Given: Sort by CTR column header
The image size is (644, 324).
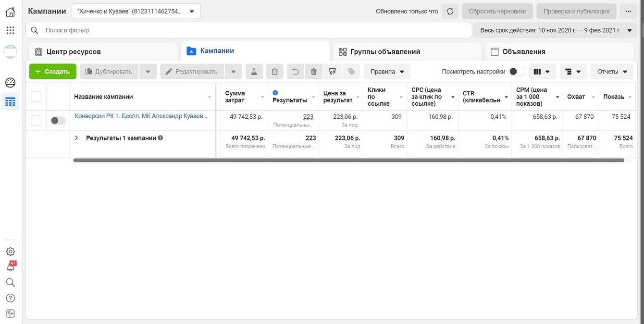Looking at the screenshot, I should tap(485, 97).
